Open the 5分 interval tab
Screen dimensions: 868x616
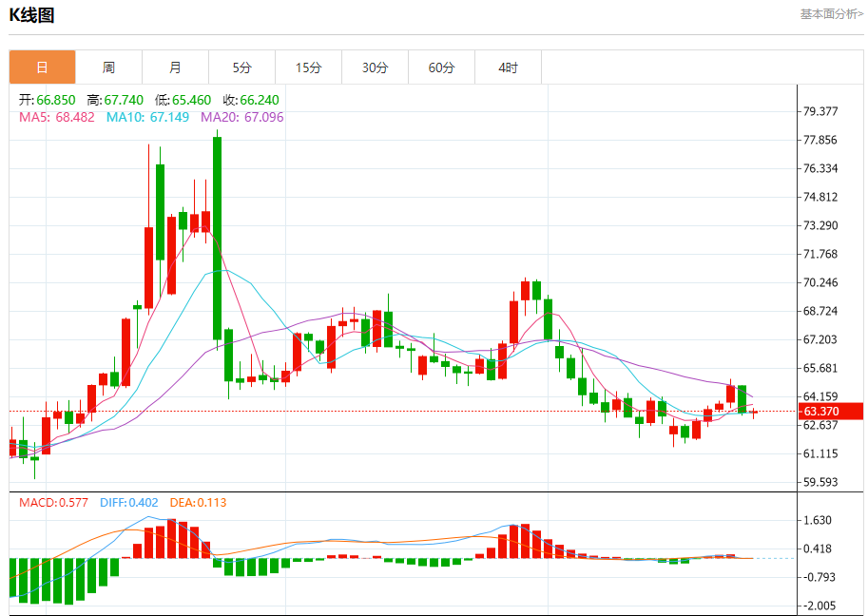tap(241, 67)
